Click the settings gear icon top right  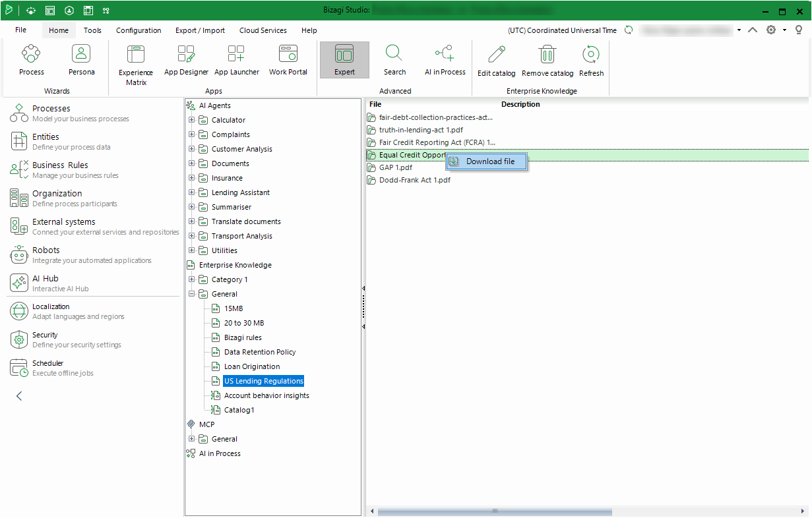pyautogui.click(x=770, y=30)
